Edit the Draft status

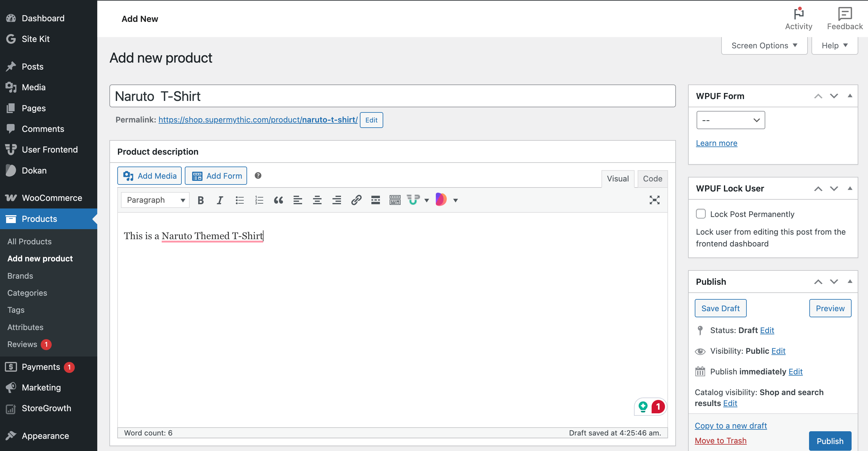(x=767, y=330)
